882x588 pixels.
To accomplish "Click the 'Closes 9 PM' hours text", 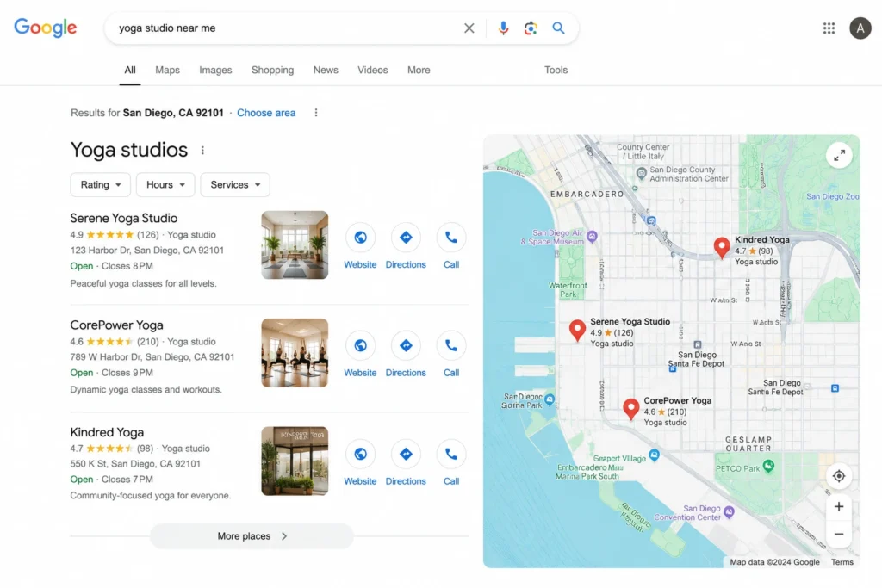I will tap(127, 373).
